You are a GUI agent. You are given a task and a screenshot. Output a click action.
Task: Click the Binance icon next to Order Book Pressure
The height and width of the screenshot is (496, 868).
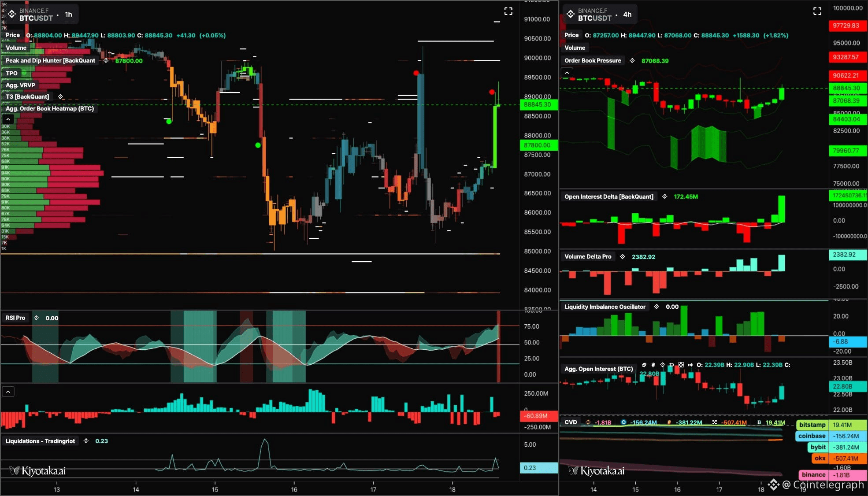(632, 61)
